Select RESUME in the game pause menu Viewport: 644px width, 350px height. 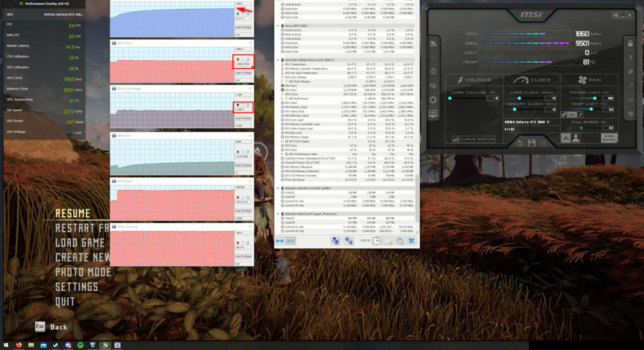coord(73,214)
